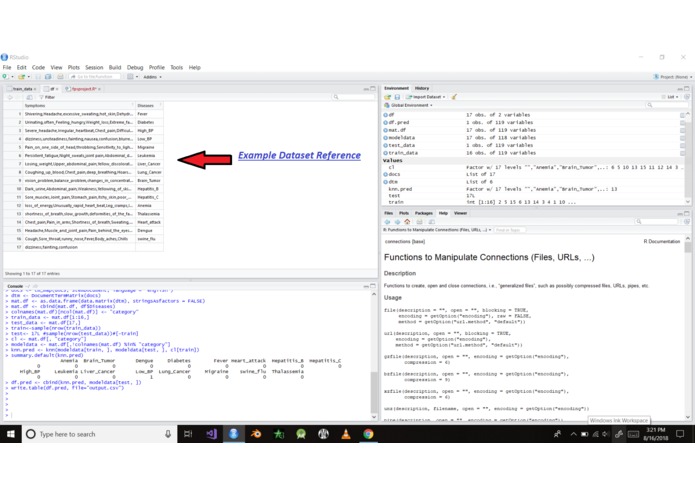
Task: Open the Debug menu
Action: point(135,67)
